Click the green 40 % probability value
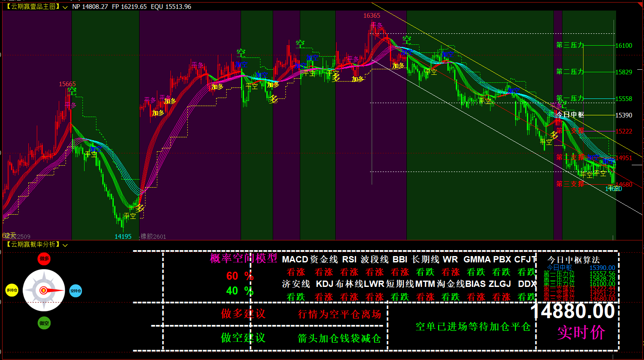The width and height of the screenshot is (644, 360). (x=240, y=291)
